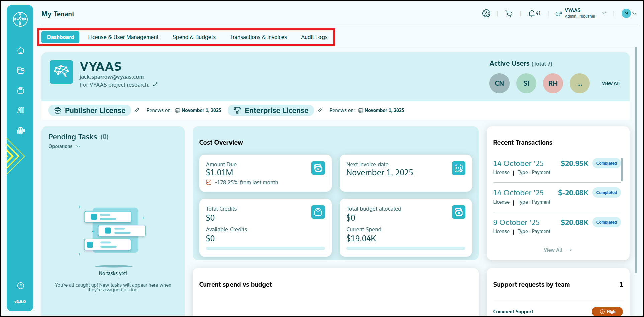The width and height of the screenshot is (644, 317).
Task: Click the Recent Transactions list scrollbar
Action: (x=622, y=170)
